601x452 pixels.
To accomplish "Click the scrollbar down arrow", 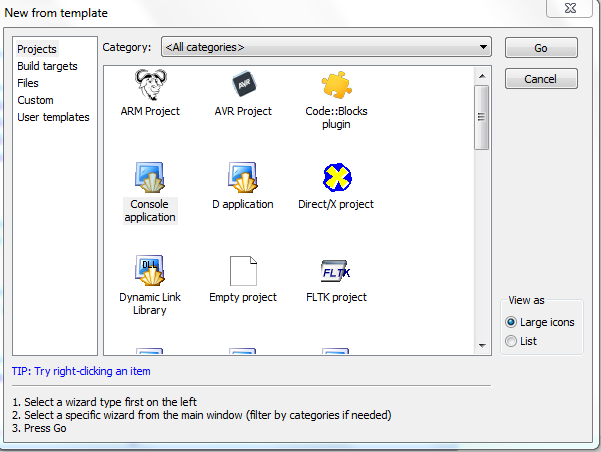I will [x=482, y=346].
